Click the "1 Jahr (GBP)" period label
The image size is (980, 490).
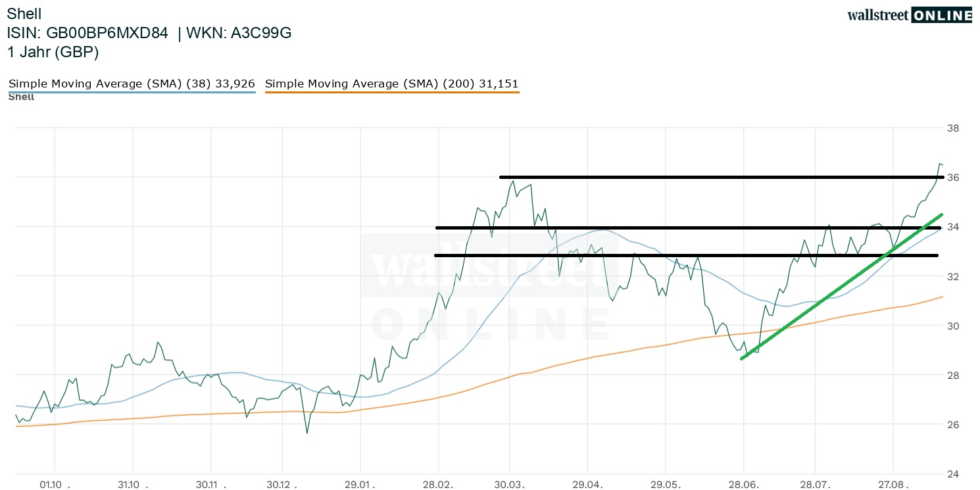pyautogui.click(x=53, y=53)
